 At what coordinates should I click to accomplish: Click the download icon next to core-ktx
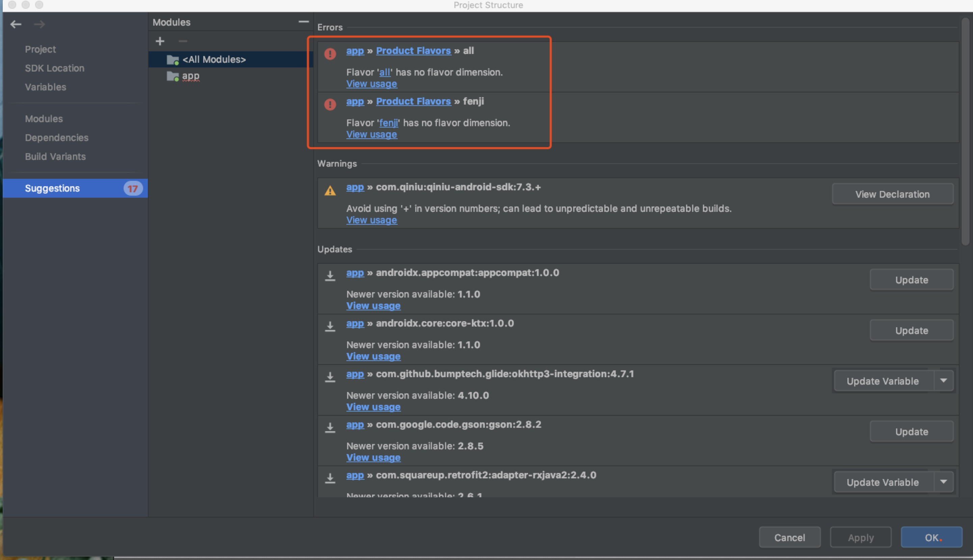[x=330, y=327]
